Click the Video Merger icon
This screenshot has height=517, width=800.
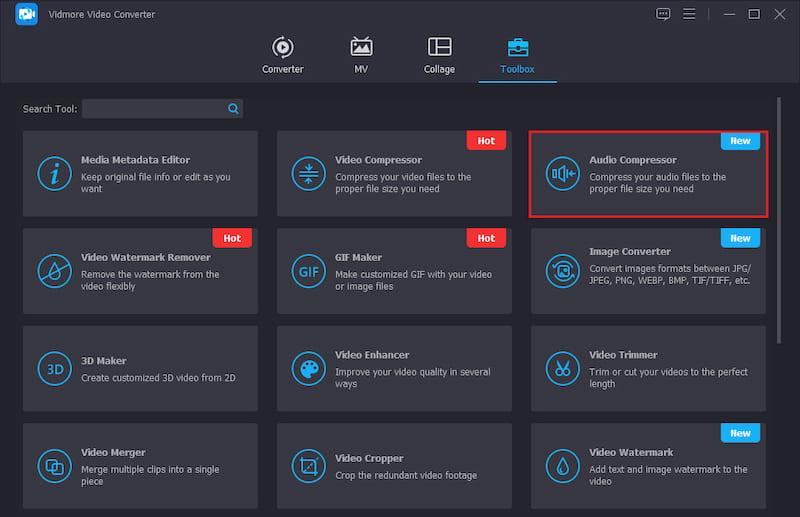(54, 465)
